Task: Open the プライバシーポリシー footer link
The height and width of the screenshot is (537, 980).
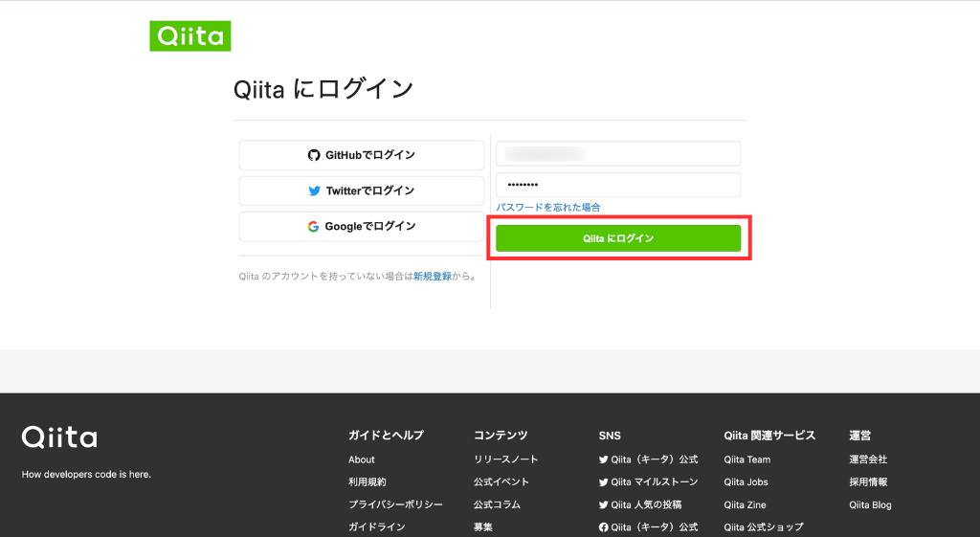Action: coord(395,504)
